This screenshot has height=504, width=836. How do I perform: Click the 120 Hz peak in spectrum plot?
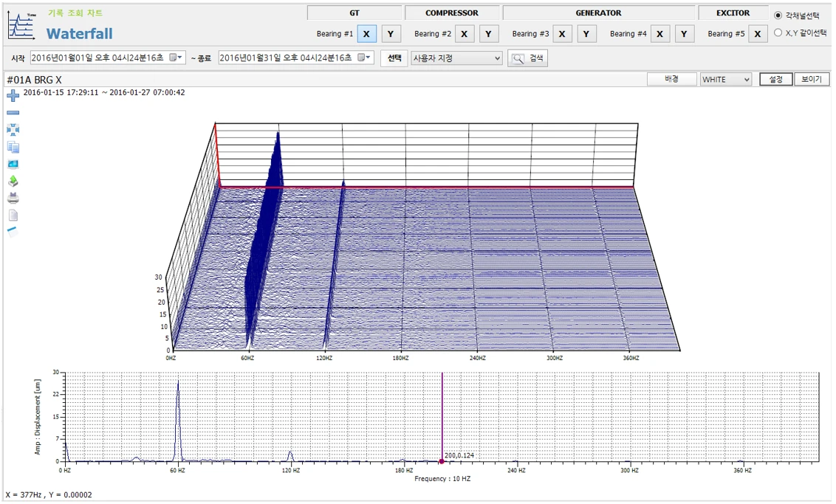tap(290, 455)
